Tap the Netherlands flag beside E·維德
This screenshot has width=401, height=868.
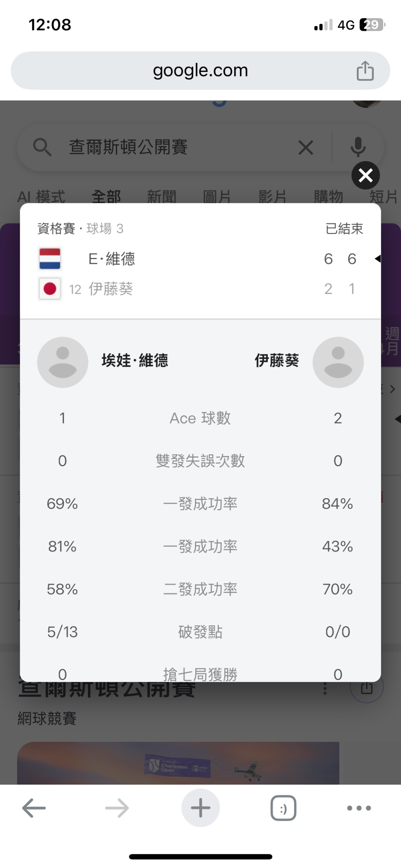(50, 259)
